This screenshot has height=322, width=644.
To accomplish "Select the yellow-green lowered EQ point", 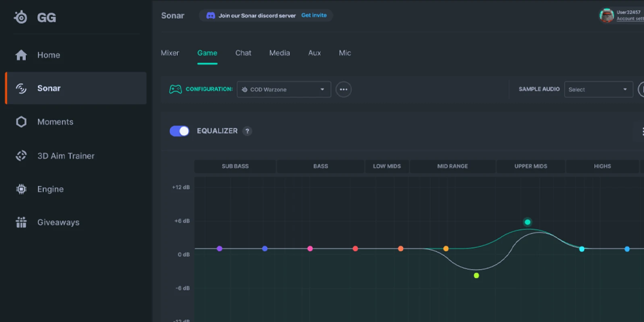I will tap(477, 275).
